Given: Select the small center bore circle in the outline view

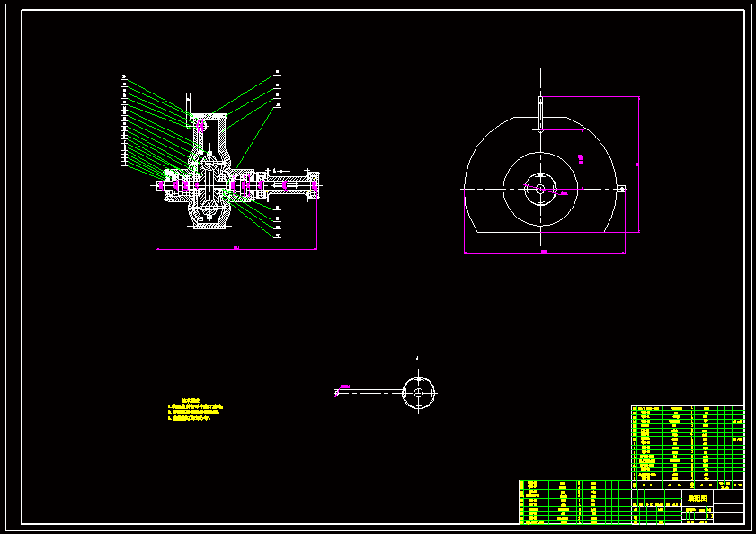Looking at the screenshot, I should [540, 189].
